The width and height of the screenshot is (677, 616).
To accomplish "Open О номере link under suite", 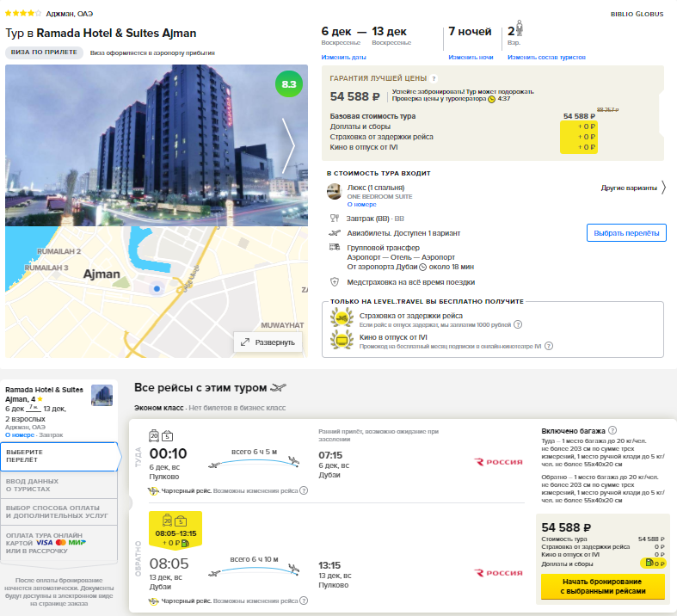I will click(362, 204).
